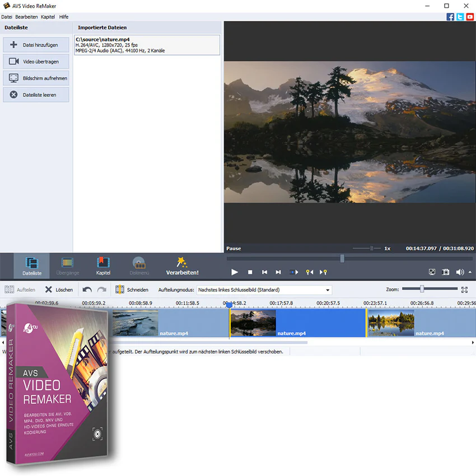Viewport: 476px width, 476px height.
Task: Open the Aufteilungmodus dropdown
Action: pos(264,290)
